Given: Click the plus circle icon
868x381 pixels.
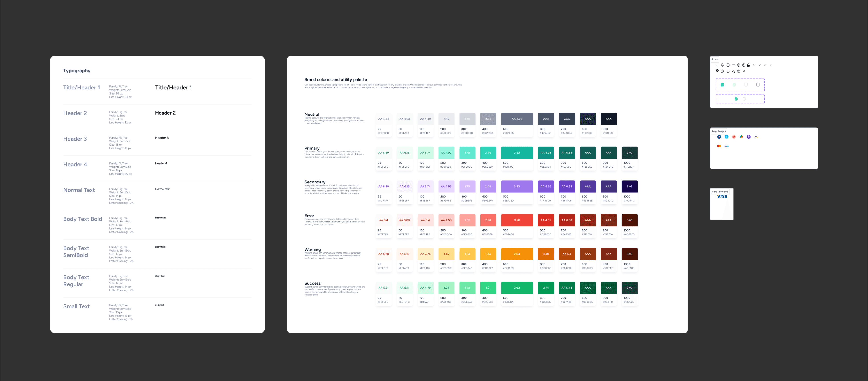Looking at the screenshot, I should tap(739, 65).
